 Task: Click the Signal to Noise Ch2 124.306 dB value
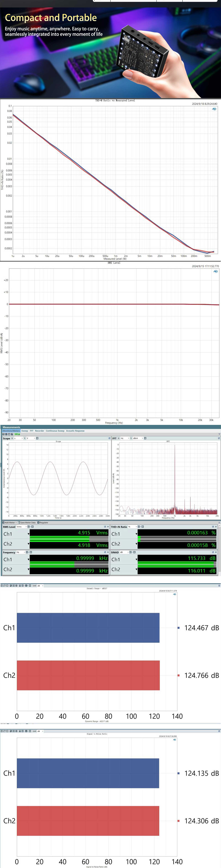(x=202, y=821)
